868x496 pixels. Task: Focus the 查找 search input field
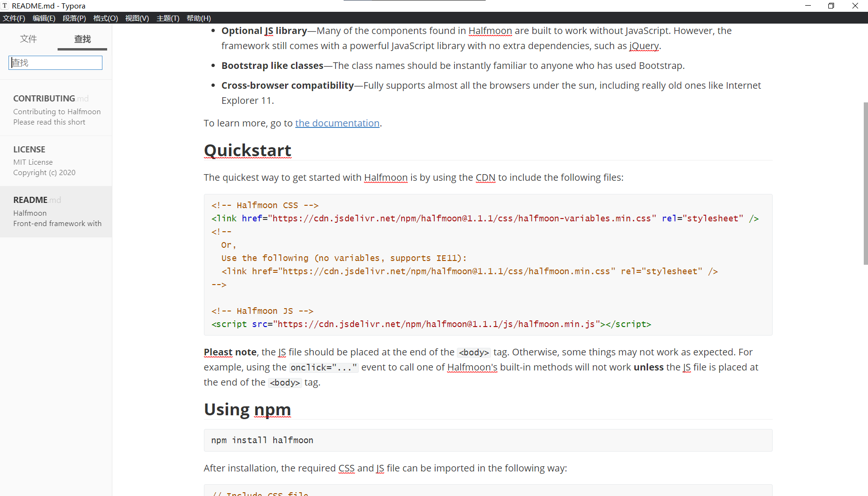tap(55, 63)
